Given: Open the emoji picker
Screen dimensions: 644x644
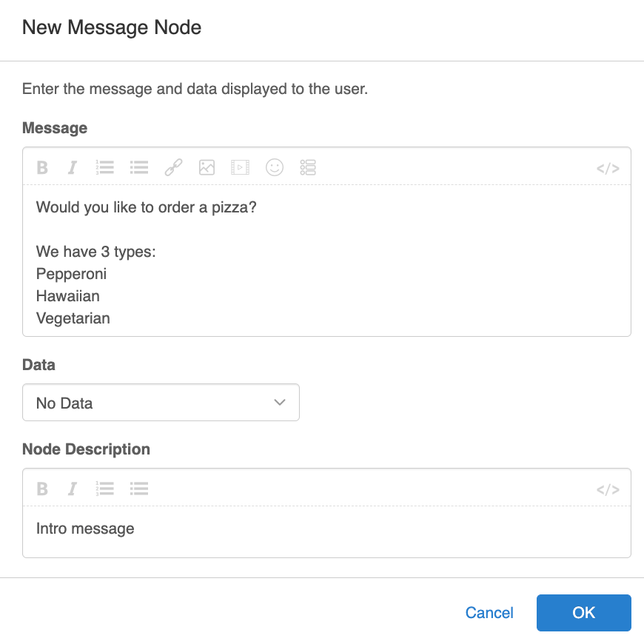Looking at the screenshot, I should point(275,167).
